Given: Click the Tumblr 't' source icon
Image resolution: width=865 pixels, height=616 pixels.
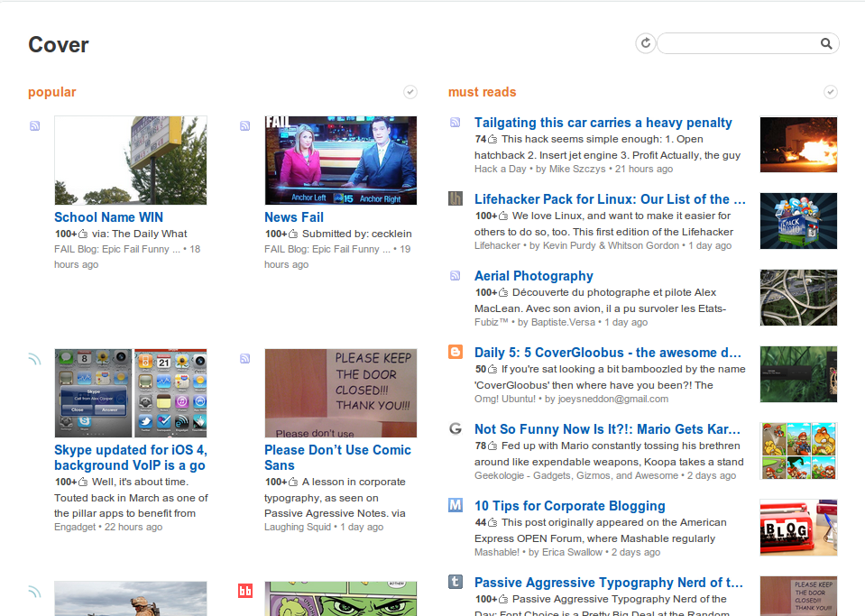Looking at the screenshot, I should pyautogui.click(x=456, y=581).
